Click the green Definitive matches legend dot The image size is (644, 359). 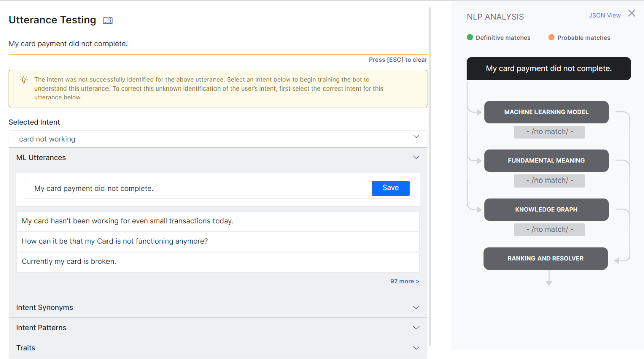(x=470, y=37)
